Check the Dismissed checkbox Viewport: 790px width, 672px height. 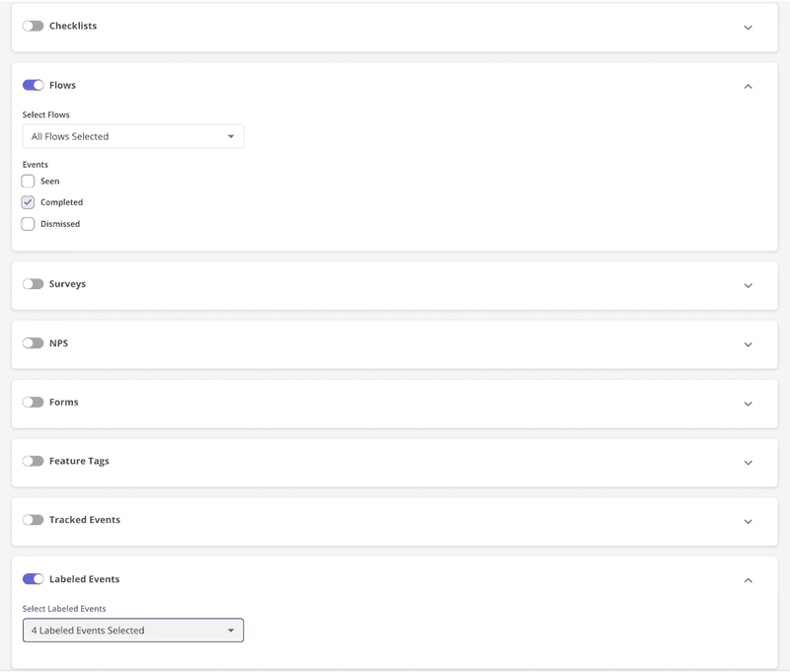(x=28, y=224)
